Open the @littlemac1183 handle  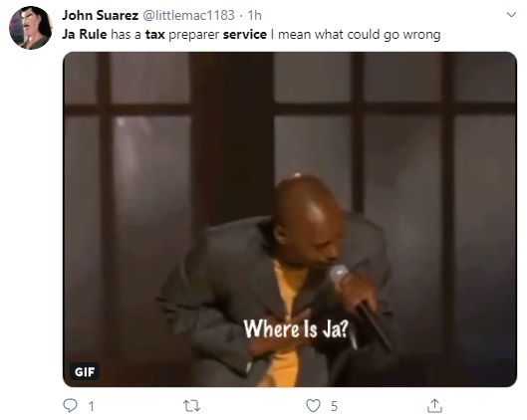[189, 15]
